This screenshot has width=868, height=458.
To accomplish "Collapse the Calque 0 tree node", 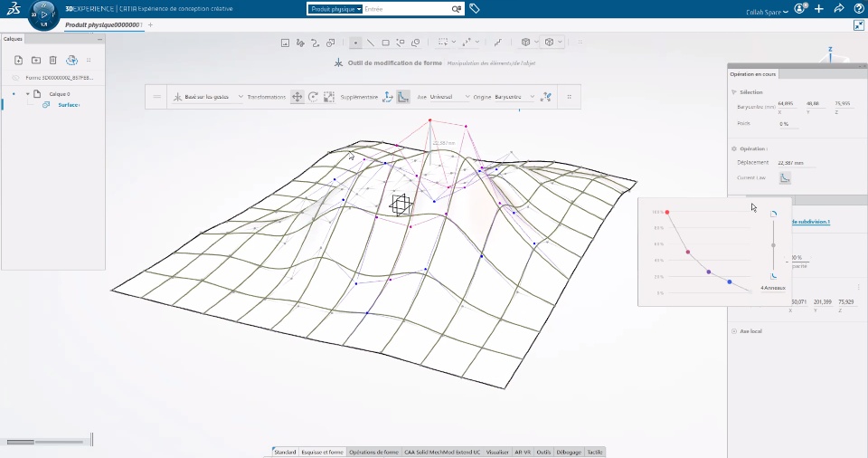I will [28, 93].
